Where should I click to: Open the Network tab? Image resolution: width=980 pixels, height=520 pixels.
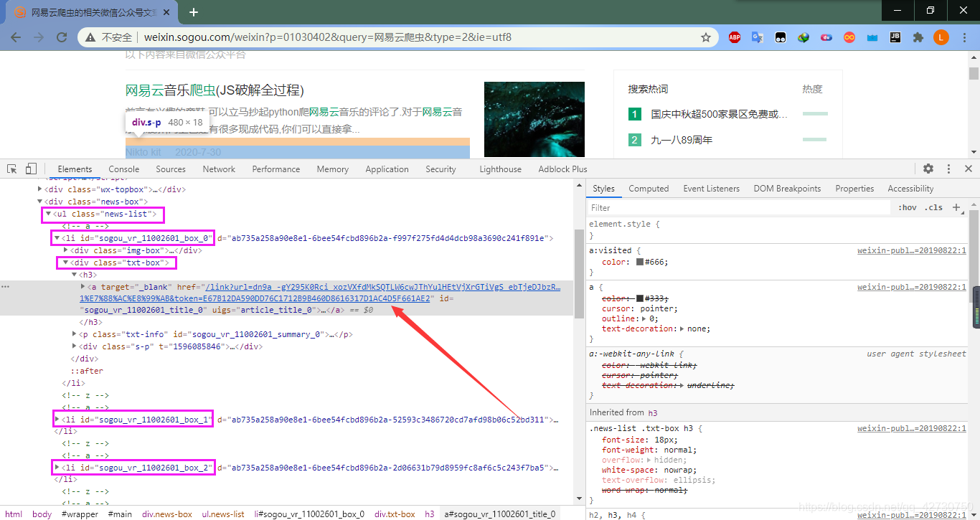[219, 169]
